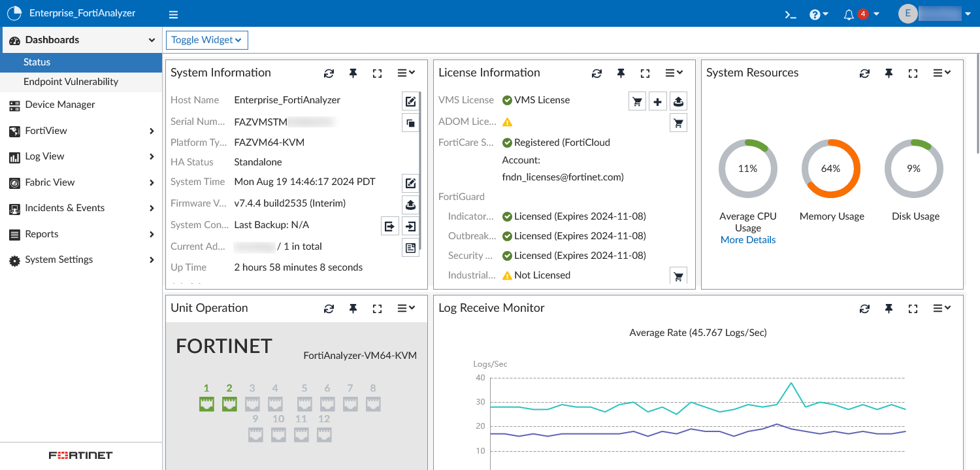This screenshot has width=980, height=470.
Task: Open the System Information widget options menu
Action: click(406, 73)
